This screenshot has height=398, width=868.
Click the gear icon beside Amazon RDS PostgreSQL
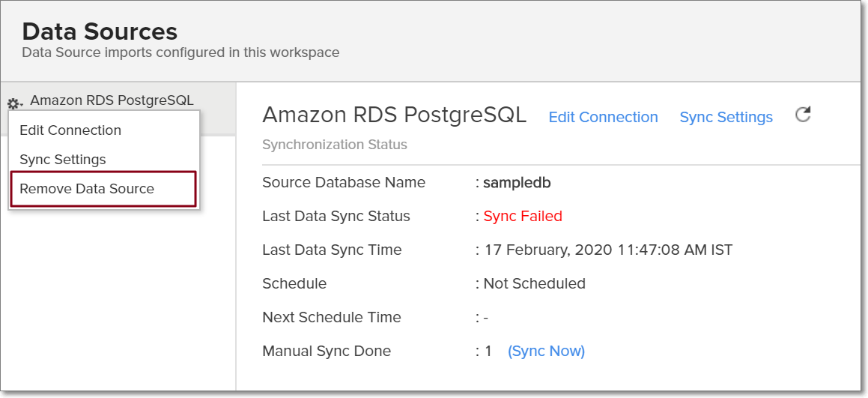14,103
